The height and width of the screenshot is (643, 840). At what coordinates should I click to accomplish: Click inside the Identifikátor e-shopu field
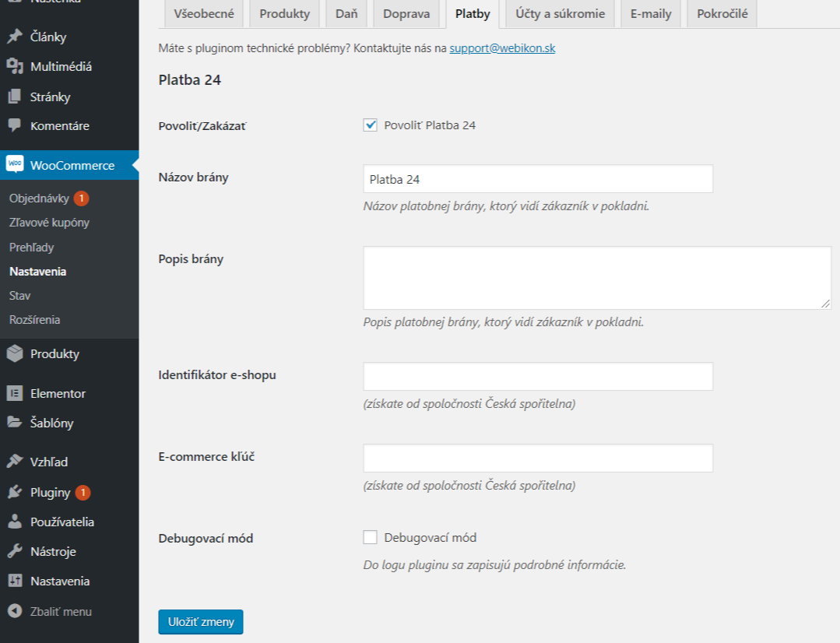(x=537, y=376)
